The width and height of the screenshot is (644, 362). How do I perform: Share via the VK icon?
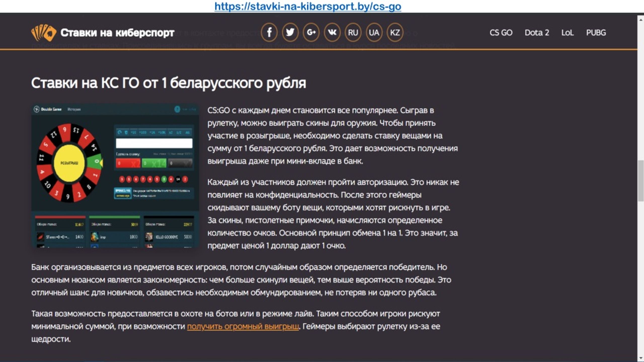click(332, 32)
